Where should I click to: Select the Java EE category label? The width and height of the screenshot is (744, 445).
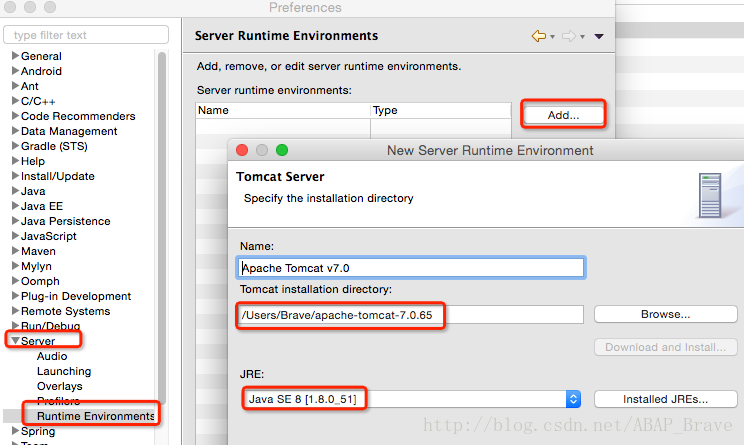pos(42,206)
